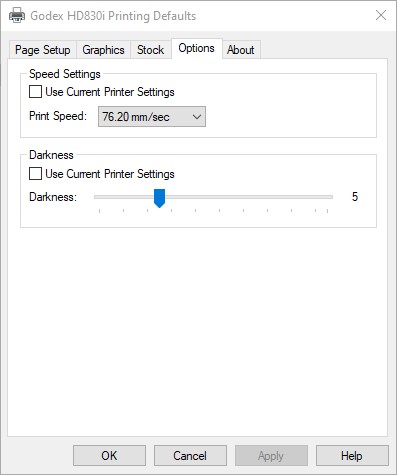Switch to the Page Setup tab
This screenshot has height=475, width=397.
click(43, 50)
